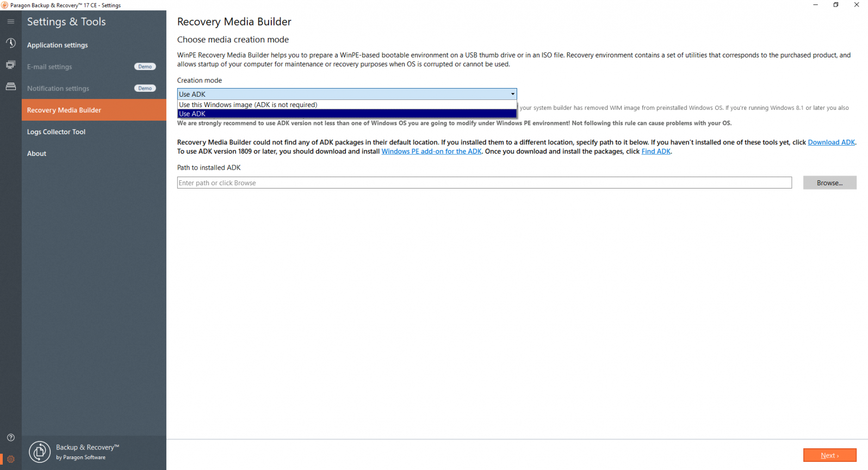The width and height of the screenshot is (868, 470).
Task: Click the Browse... button
Action: (829, 183)
